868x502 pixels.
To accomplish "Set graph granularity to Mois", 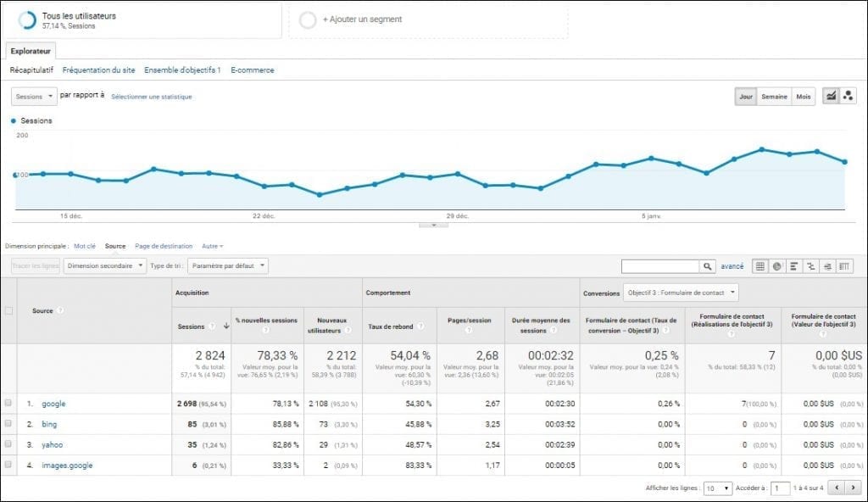I will point(804,97).
